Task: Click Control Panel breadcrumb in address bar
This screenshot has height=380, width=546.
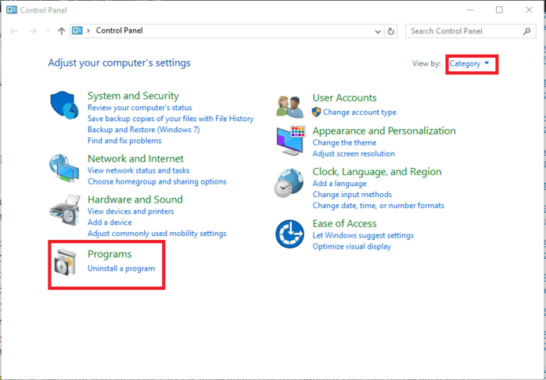Action: click(119, 30)
